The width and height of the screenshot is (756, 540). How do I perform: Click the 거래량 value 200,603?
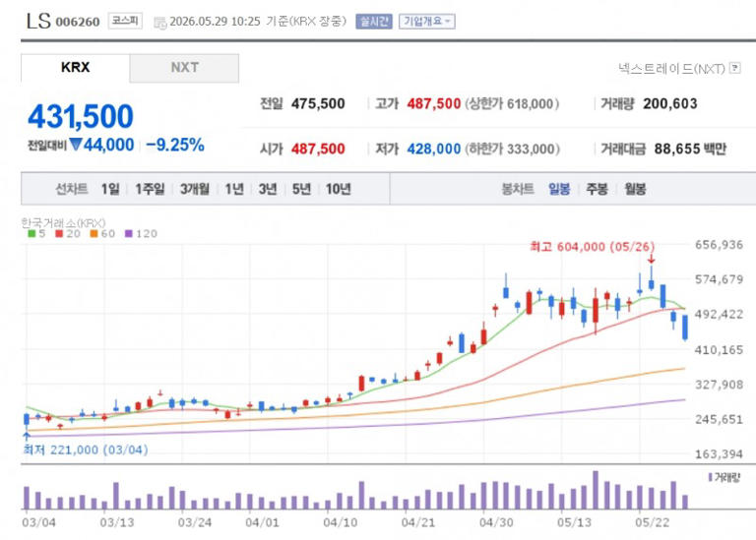point(670,103)
